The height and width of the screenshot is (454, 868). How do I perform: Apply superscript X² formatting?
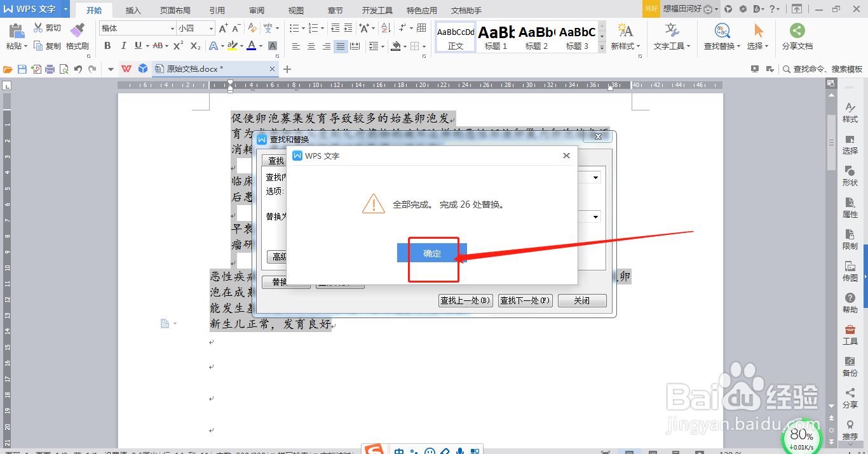[x=178, y=46]
